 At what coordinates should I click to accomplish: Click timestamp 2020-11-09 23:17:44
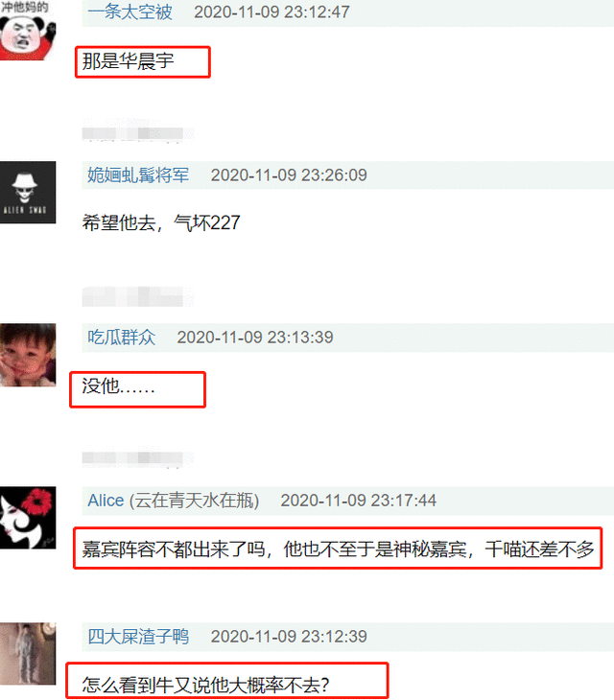coord(358,501)
